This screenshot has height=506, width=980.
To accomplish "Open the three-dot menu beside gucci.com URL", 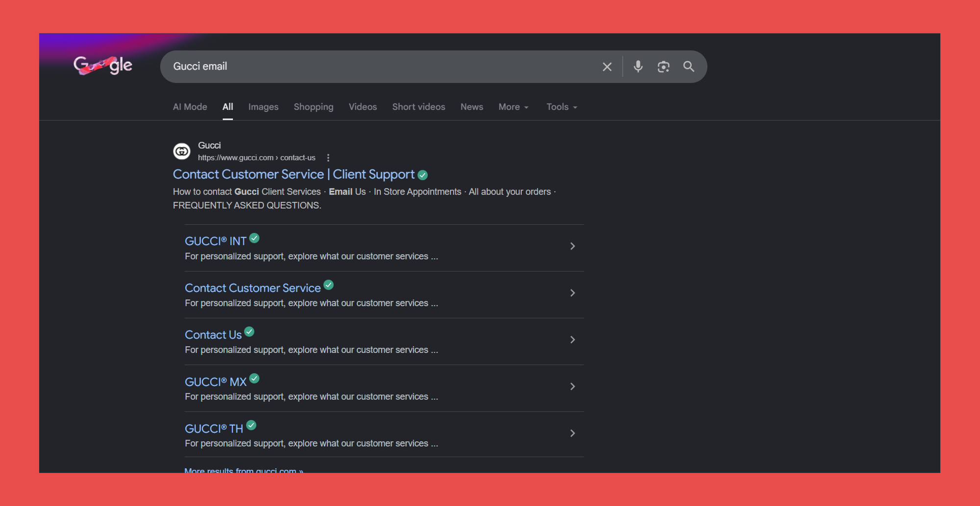I will 328,158.
